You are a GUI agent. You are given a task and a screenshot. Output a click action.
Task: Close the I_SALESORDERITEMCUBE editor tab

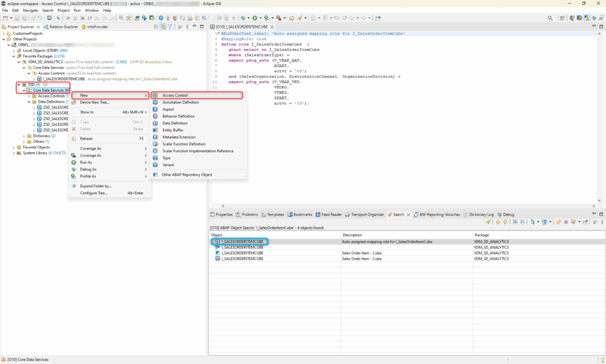273,27
